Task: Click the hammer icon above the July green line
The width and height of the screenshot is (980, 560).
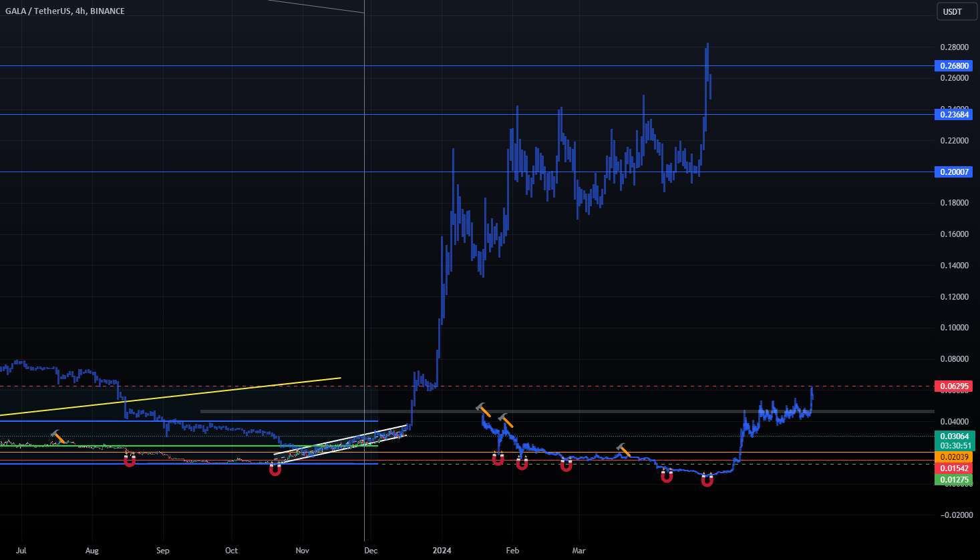Action: tap(59, 437)
